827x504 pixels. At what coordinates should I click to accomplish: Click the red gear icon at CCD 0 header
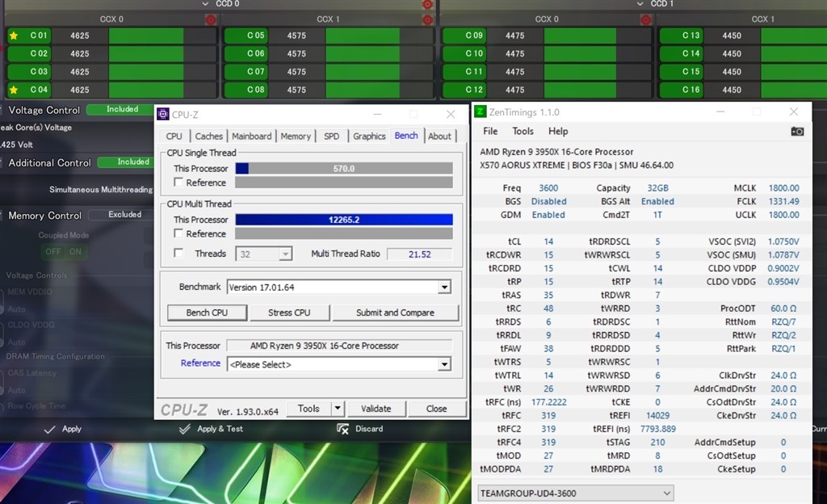(427, 4)
